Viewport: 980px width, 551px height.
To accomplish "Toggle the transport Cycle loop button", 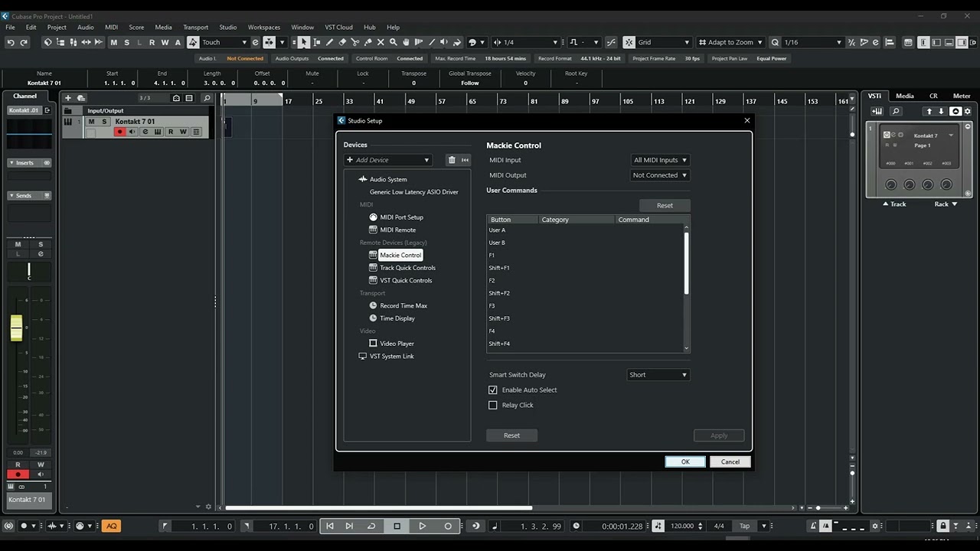I will pyautogui.click(x=371, y=526).
